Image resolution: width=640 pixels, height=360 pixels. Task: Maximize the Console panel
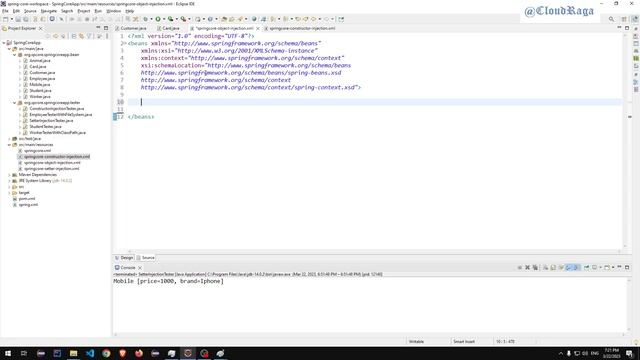coord(627,267)
